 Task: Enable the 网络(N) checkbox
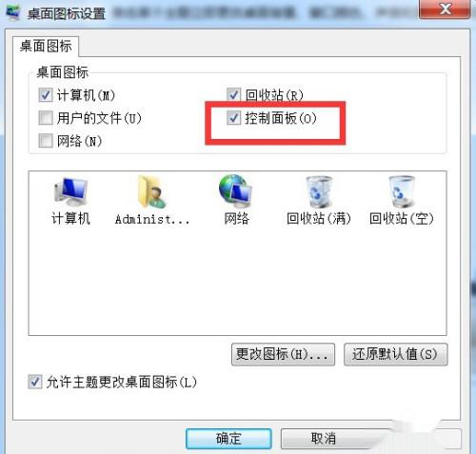46,141
